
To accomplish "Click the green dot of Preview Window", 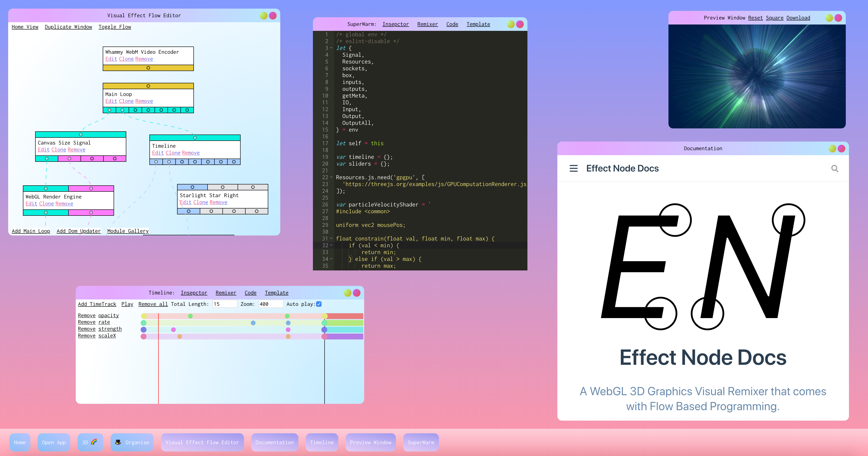I will [x=829, y=18].
